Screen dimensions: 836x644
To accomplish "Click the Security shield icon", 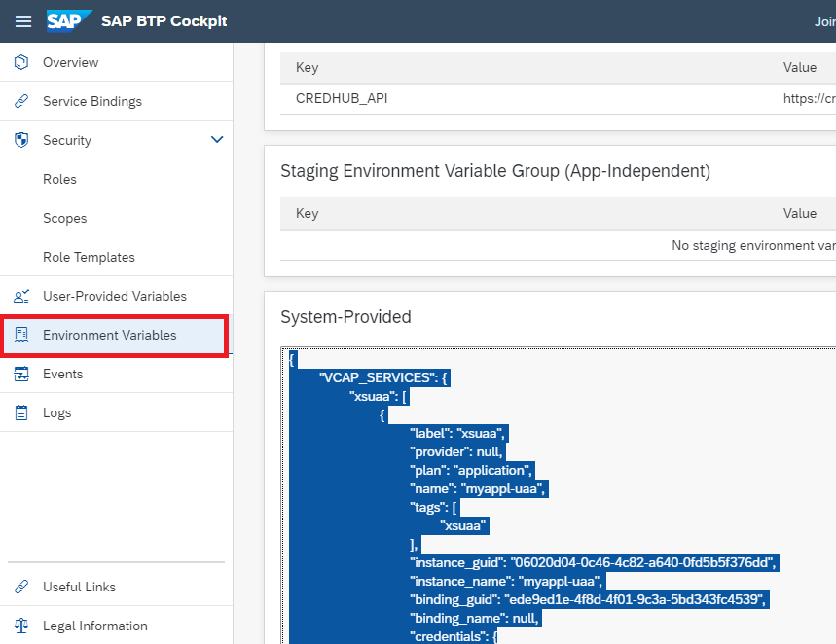I will [x=21, y=140].
